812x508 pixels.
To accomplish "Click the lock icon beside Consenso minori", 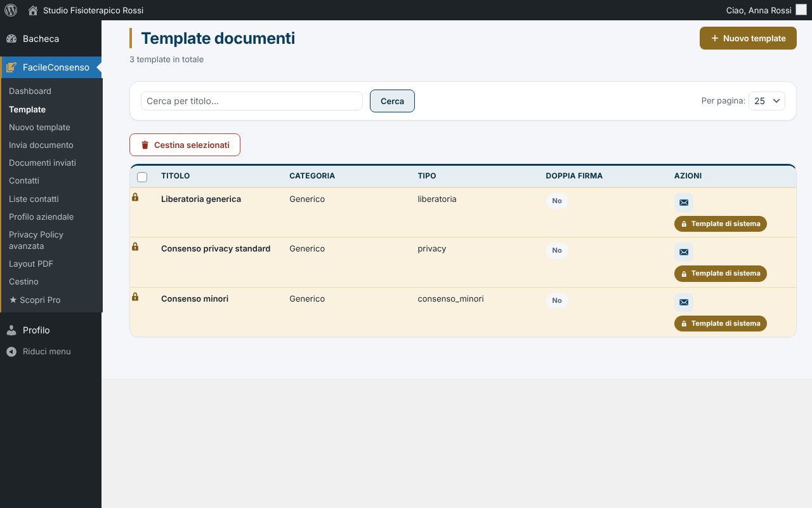I will (x=135, y=297).
